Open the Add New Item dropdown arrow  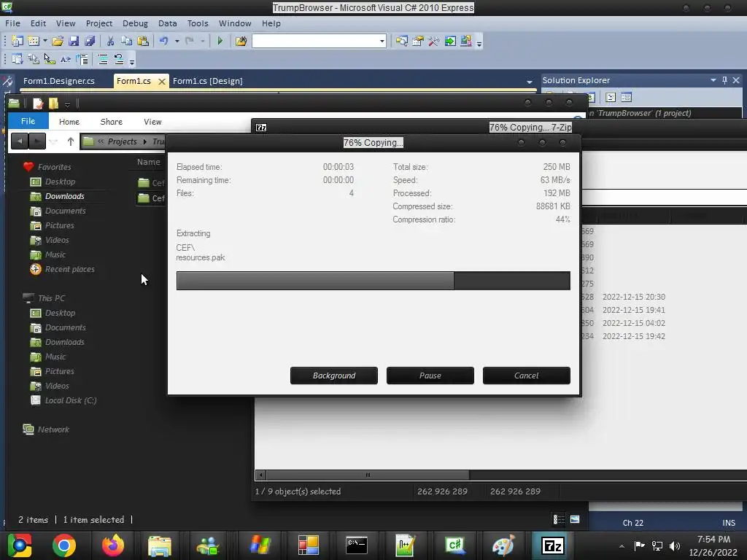45,41
